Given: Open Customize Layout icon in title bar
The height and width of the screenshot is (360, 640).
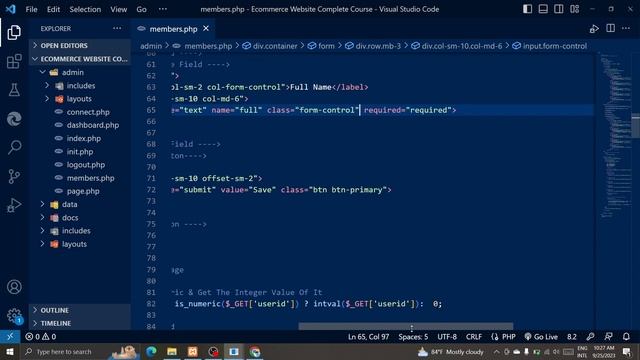Looking at the screenshot, I should 574,9.
